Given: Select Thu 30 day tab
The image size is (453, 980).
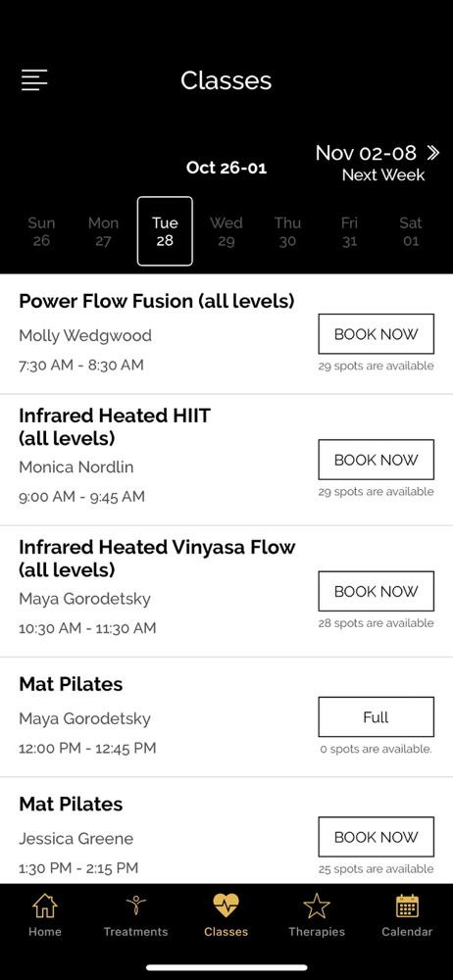Looking at the screenshot, I should 287,231.
